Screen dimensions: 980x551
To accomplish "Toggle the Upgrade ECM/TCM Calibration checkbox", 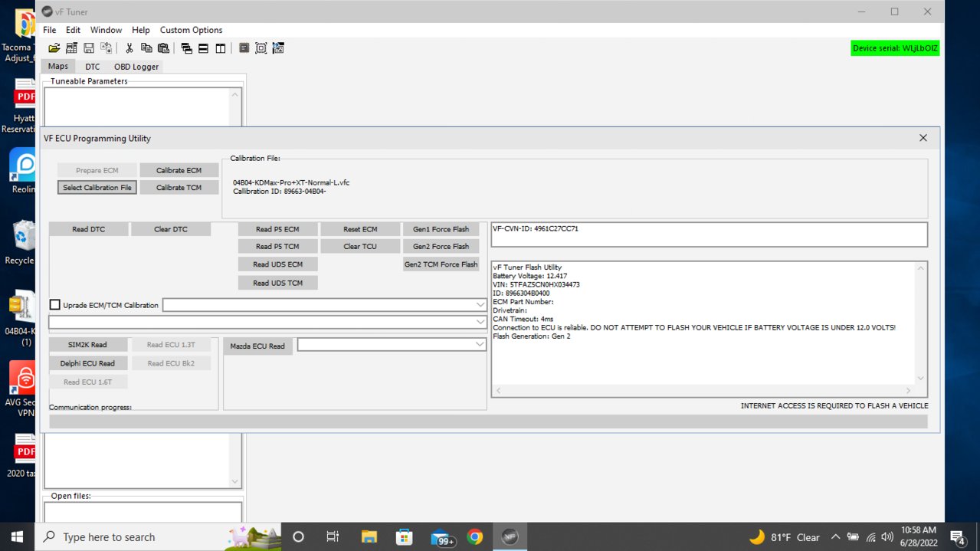I will tap(54, 305).
